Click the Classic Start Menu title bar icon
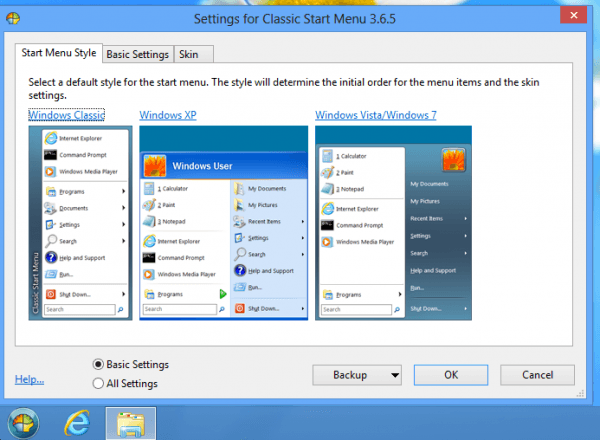The height and width of the screenshot is (440, 600). pos(13,18)
